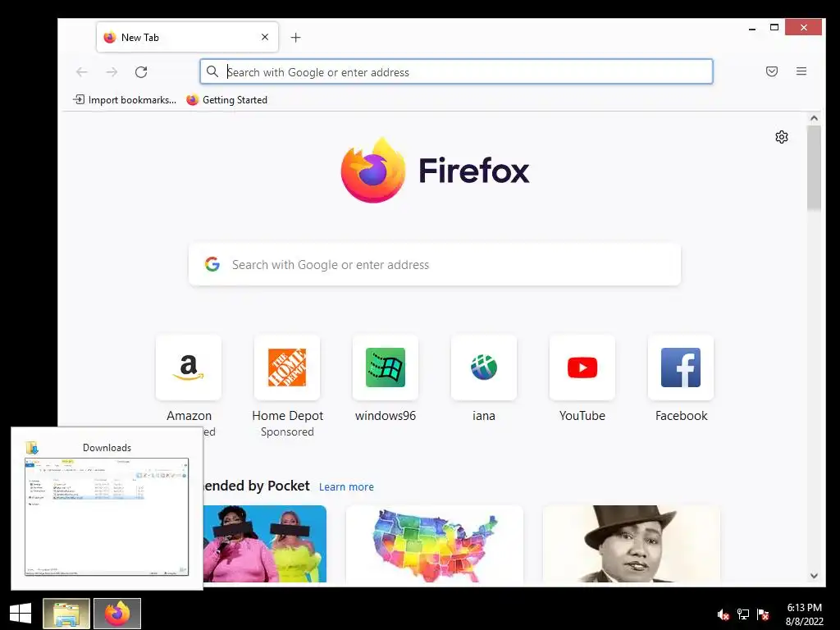Click the Home Depot tile label text
The height and width of the screenshot is (630, 840).
[288, 416]
